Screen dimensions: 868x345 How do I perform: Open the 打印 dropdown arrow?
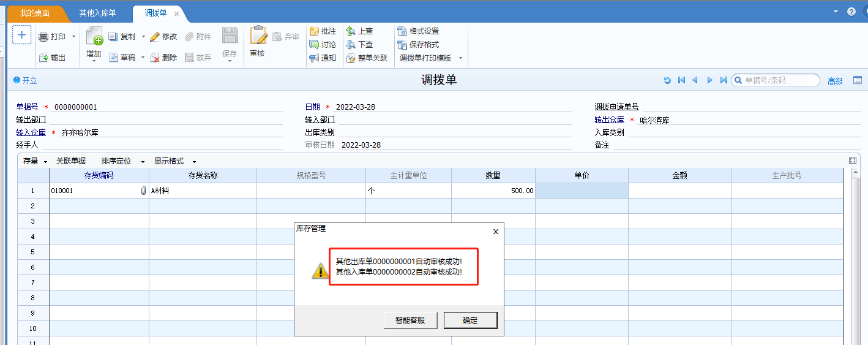point(74,37)
